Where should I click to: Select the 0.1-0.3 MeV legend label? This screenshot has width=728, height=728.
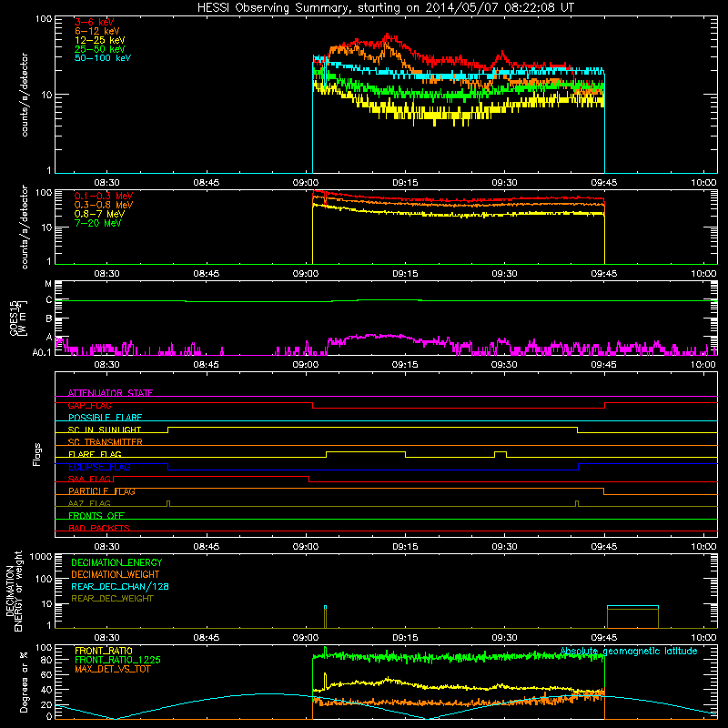104,196
